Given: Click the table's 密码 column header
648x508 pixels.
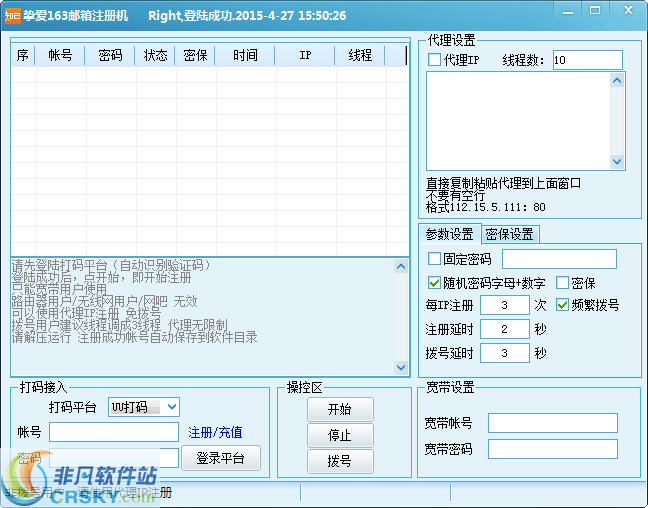Looking at the screenshot, I should point(110,55).
